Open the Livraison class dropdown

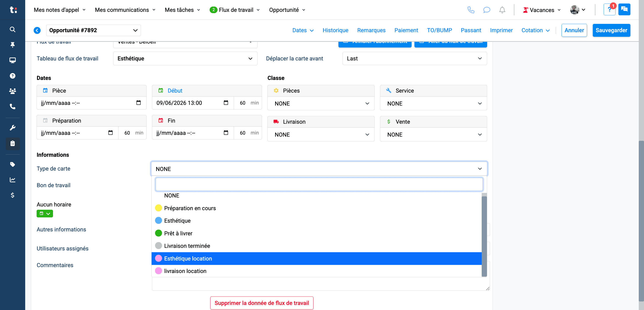(x=321, y=135)
